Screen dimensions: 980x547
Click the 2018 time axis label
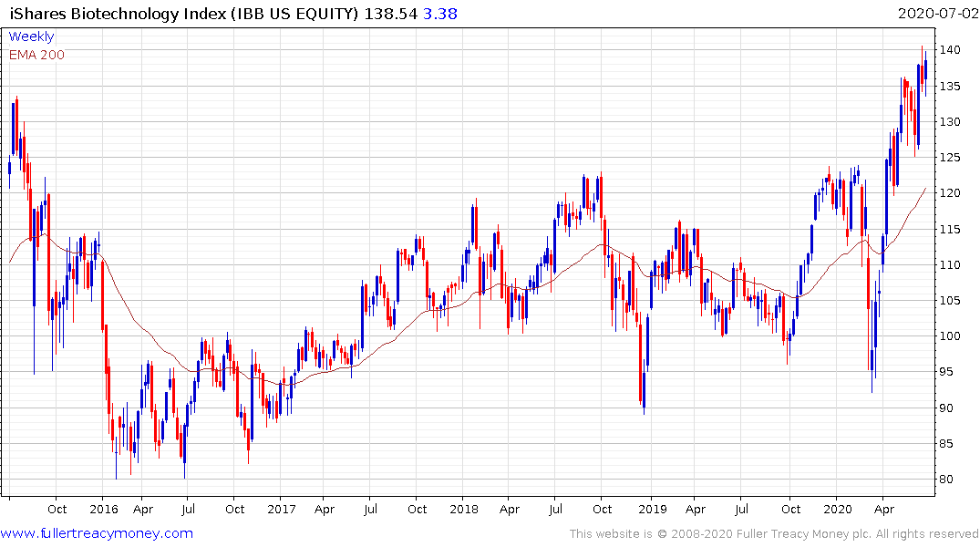pyautogui.click(x=464, y=509)
